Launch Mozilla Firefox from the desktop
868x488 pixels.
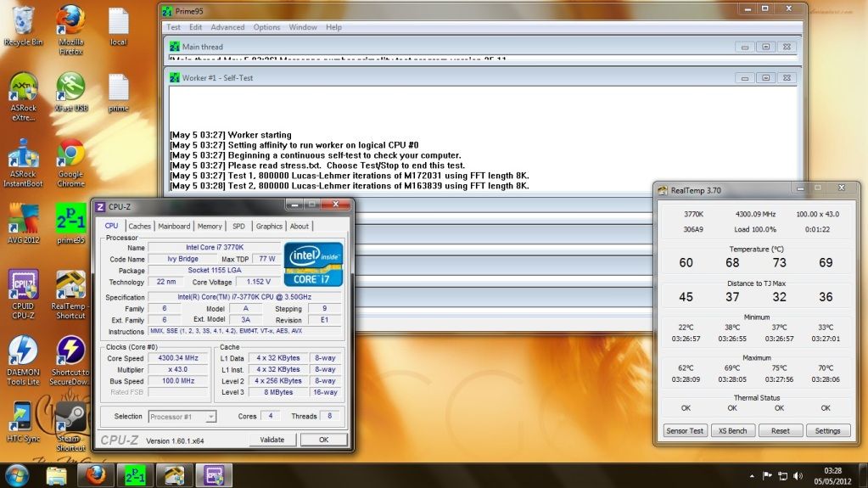pos(70,30)
